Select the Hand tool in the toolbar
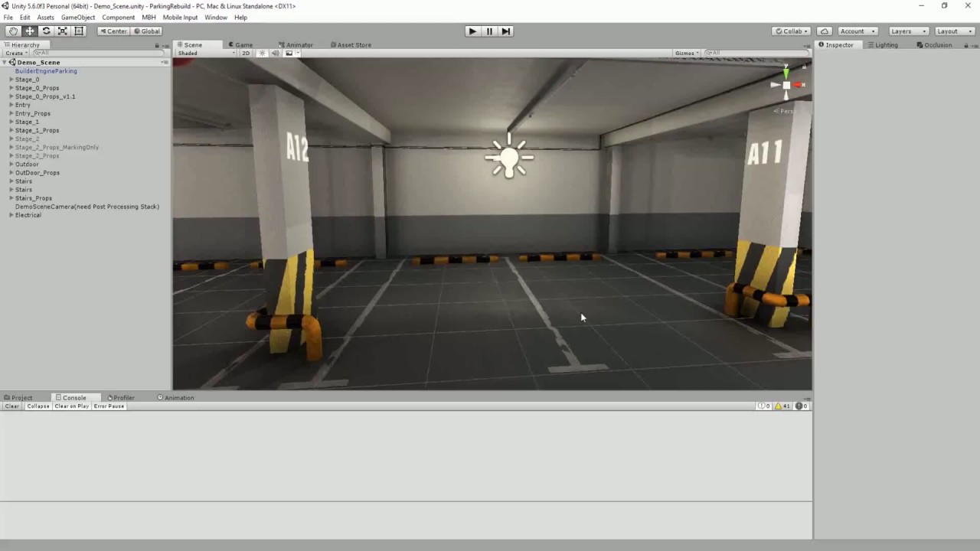This screenshot has height=551, width=980. coord(13,31)
